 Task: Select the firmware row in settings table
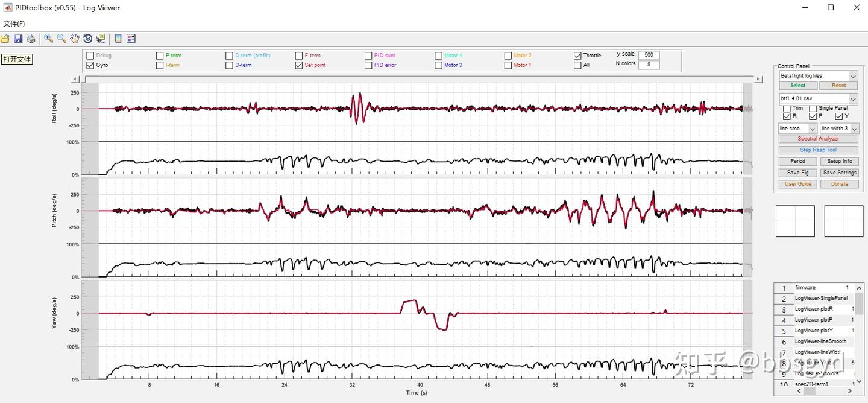(814, 288)
